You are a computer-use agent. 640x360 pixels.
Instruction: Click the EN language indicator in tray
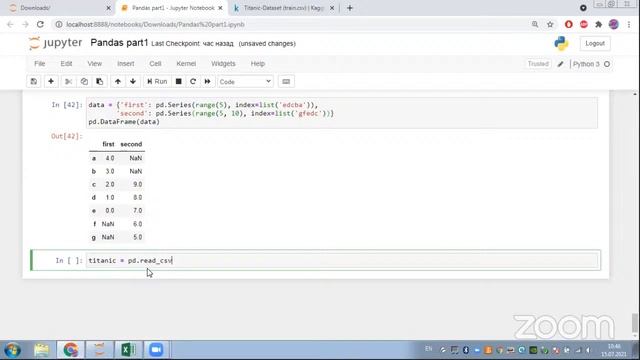[428, 349]
